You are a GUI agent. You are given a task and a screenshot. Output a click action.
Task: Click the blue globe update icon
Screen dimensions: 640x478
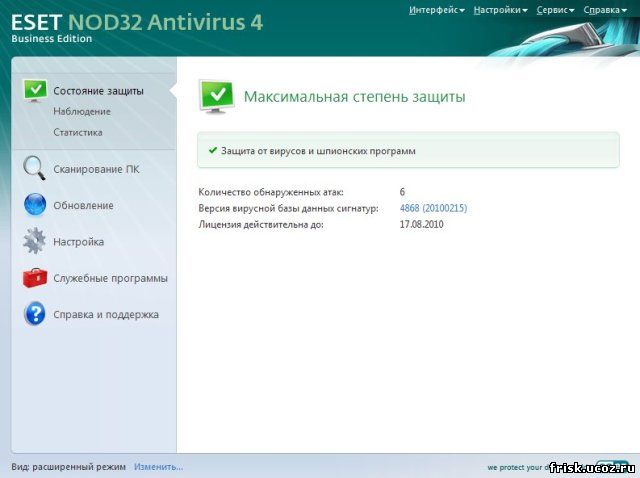pos(35,205)
